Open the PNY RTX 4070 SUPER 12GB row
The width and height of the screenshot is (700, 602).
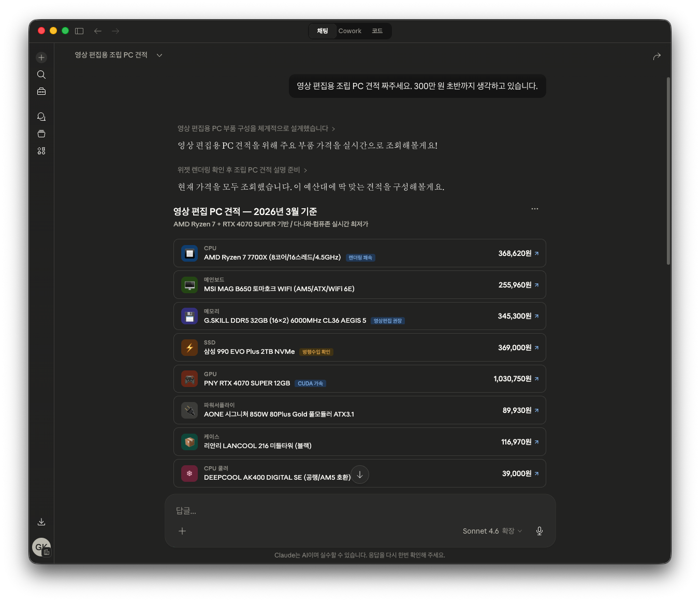360,379
